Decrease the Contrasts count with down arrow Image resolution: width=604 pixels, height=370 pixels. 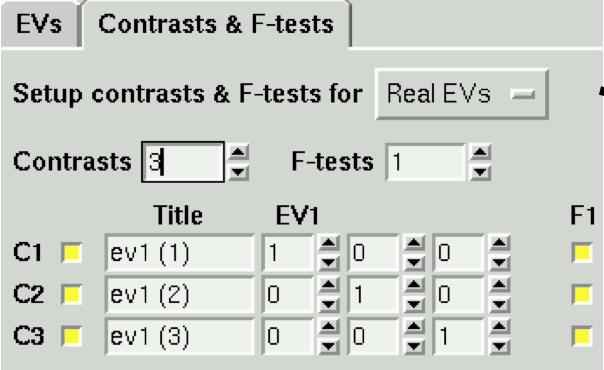click(238, 171)
